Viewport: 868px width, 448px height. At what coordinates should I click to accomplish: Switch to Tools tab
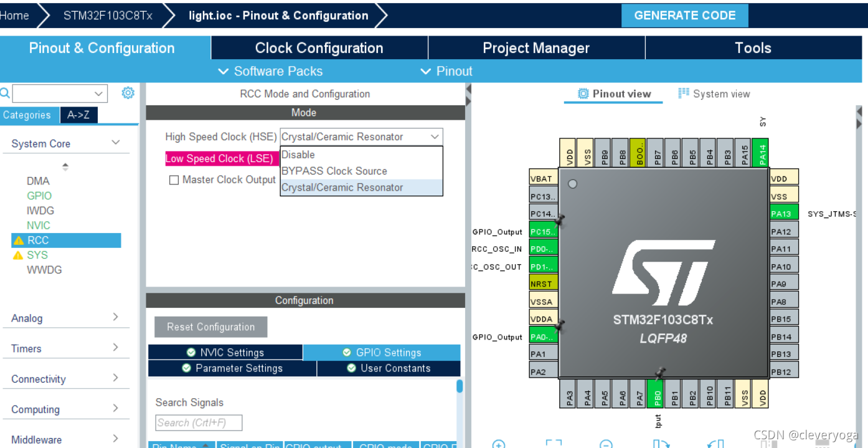[x=753, y=48]
